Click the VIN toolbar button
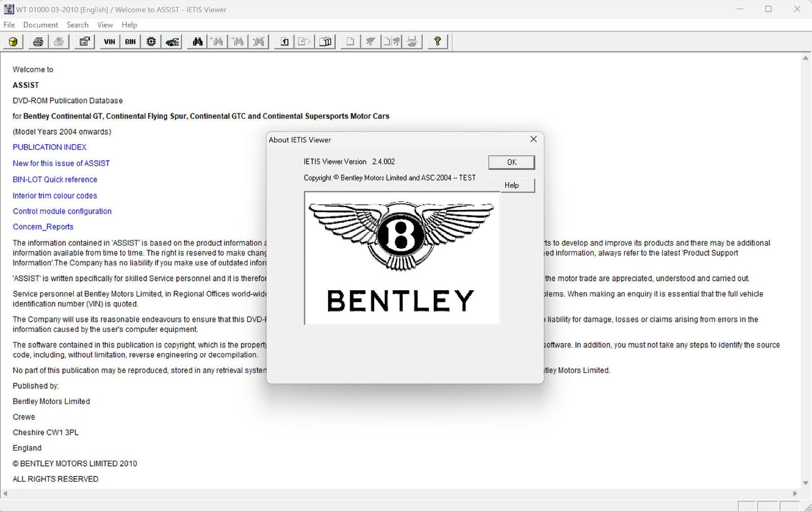Image resolution: width=812 pixels, height=512 pixels. point(110,42)
